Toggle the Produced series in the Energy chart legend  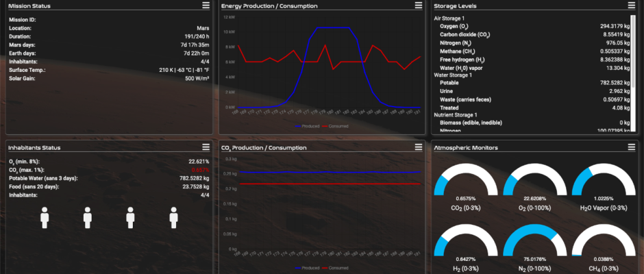pos(306,126)
